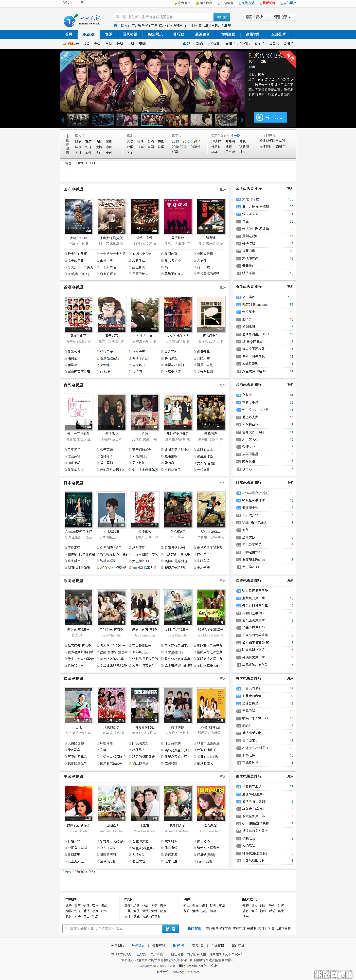Open the 影视排行榜 button next to search

[x=254, y=17]
